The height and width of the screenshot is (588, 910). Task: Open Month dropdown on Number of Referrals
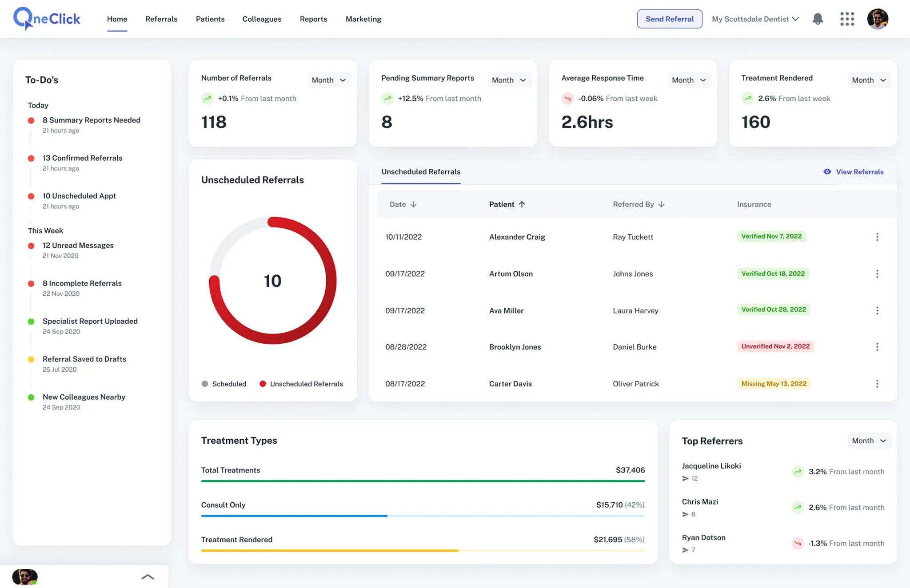pos(329,80)
